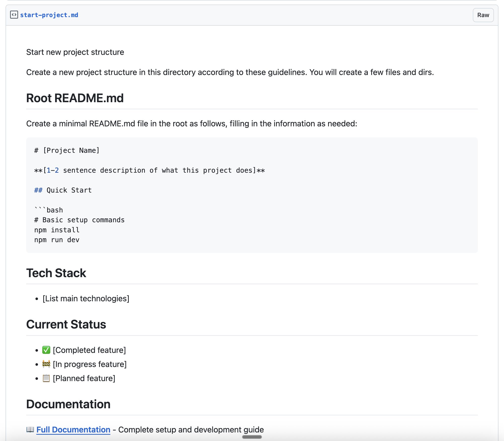Click the open book emoji before Full Documentation
This screenshot has height=441, width=504.
click(30, 429)
